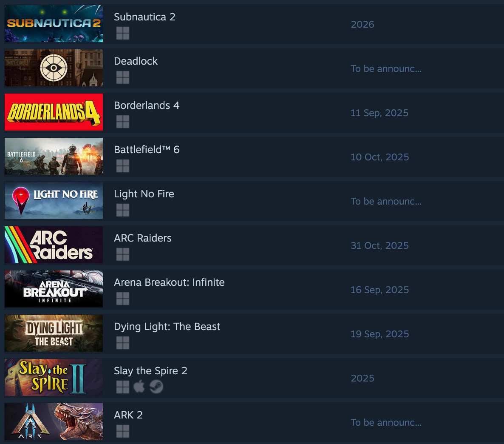Open the ARC Raiders title link
This screenshot has height=444, width=504.
pyautogui.click(x=143, y=238)
